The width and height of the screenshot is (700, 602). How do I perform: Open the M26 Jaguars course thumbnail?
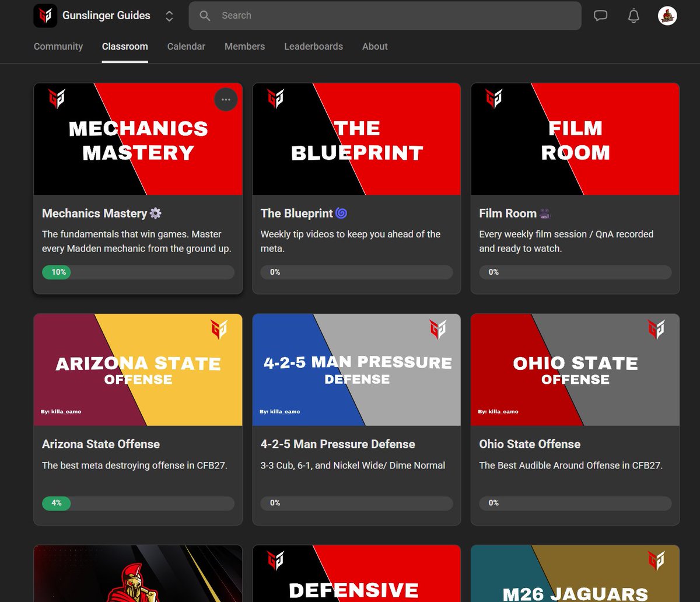pos(575,573)
